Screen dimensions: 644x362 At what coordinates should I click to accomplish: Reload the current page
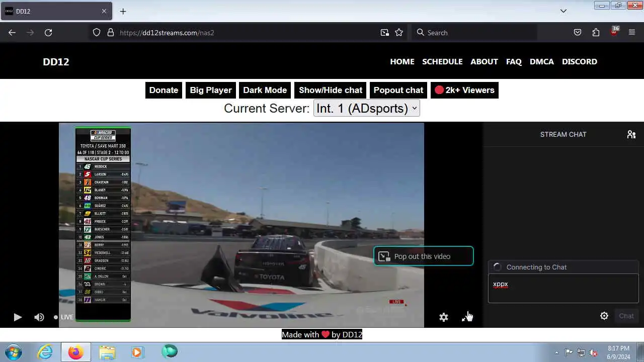(48, 33)
